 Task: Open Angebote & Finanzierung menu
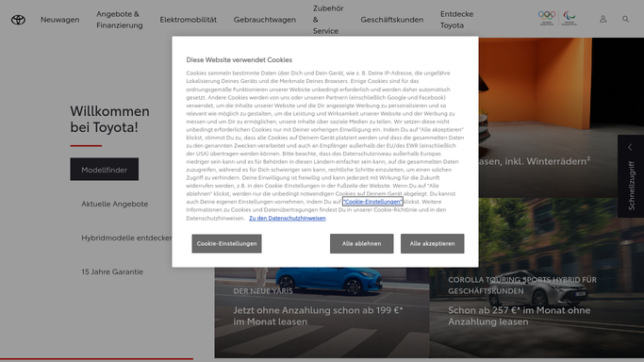pyautogui.click(x=120, y=19)
